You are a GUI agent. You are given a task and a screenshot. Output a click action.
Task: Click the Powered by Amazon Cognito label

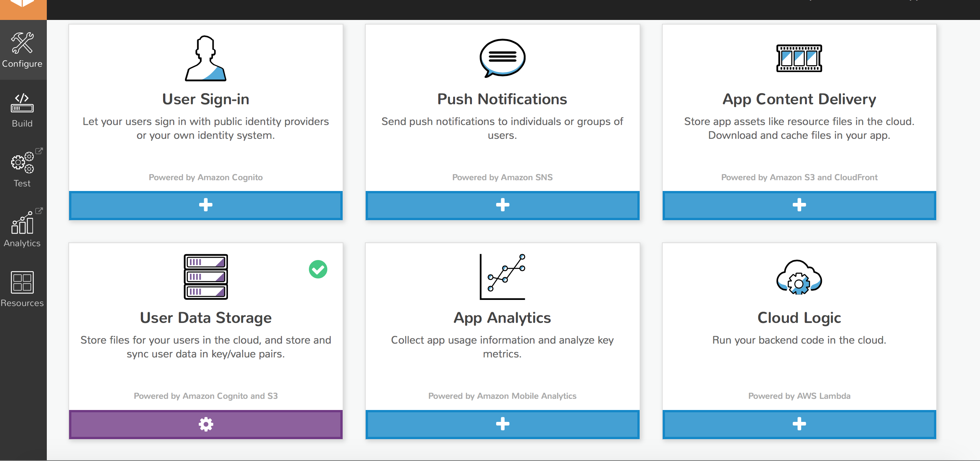click(206, 177)
